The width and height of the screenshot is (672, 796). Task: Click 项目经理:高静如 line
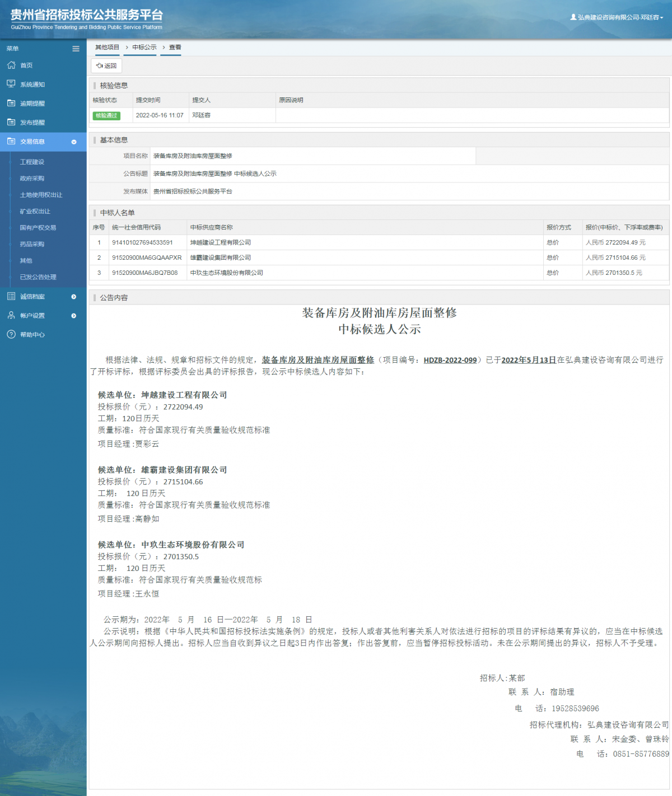point(129,518)
